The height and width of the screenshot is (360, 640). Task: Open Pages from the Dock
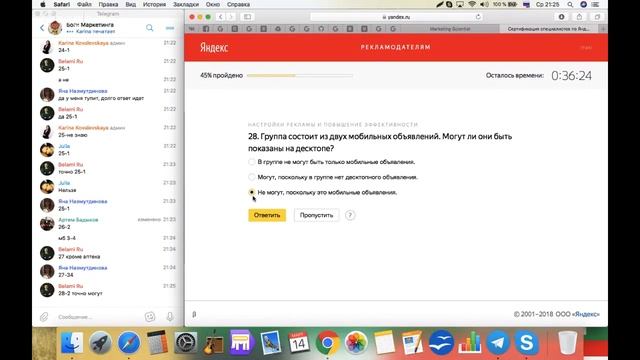click(x=412, y=343)
